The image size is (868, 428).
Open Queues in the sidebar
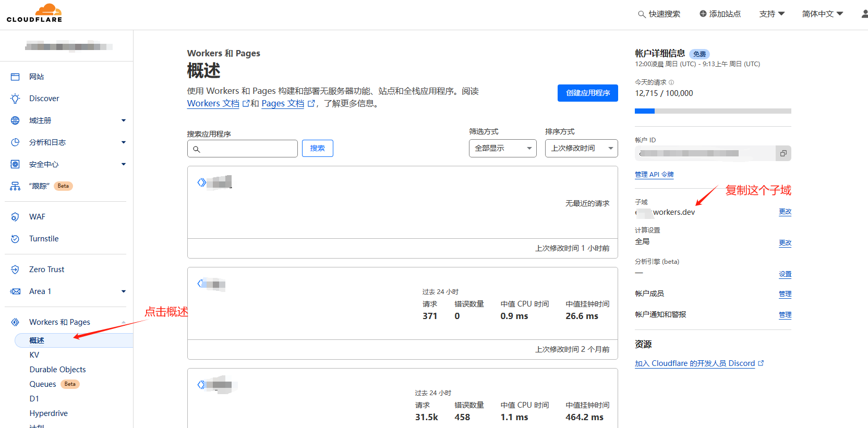pyautogui.click(x=43, y=384)
